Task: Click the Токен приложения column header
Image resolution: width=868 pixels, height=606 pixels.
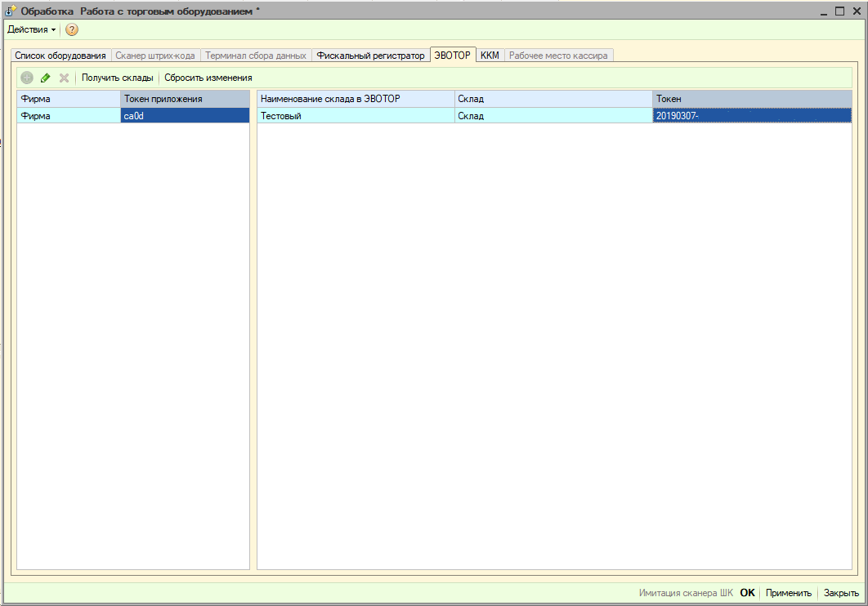Action: [x=185, y=99]
